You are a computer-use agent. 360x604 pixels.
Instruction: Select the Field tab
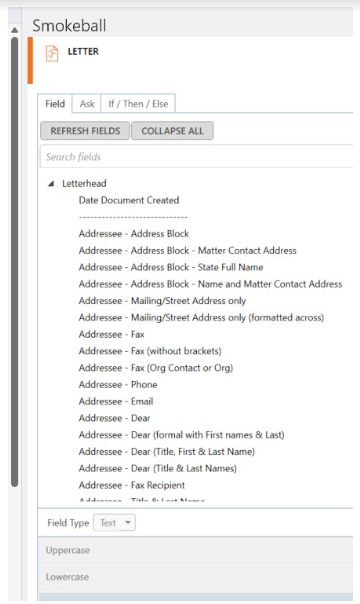tap(55, 104)
